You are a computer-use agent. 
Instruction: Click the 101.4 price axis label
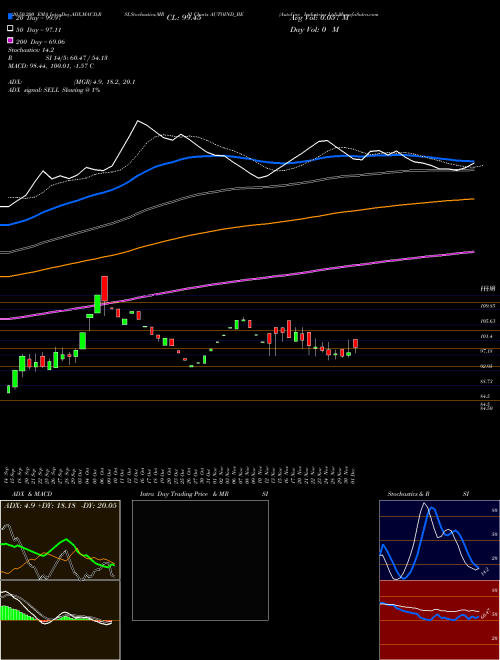487,336
